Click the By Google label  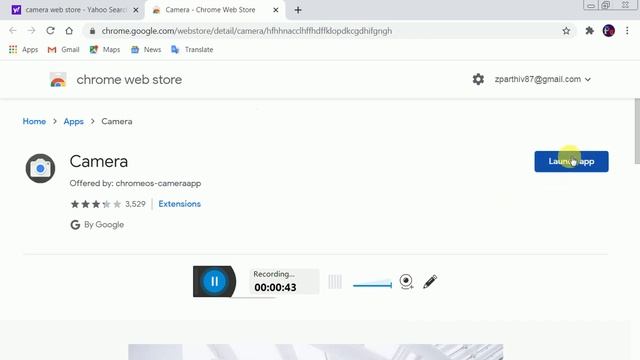click(x=97, y=224)
